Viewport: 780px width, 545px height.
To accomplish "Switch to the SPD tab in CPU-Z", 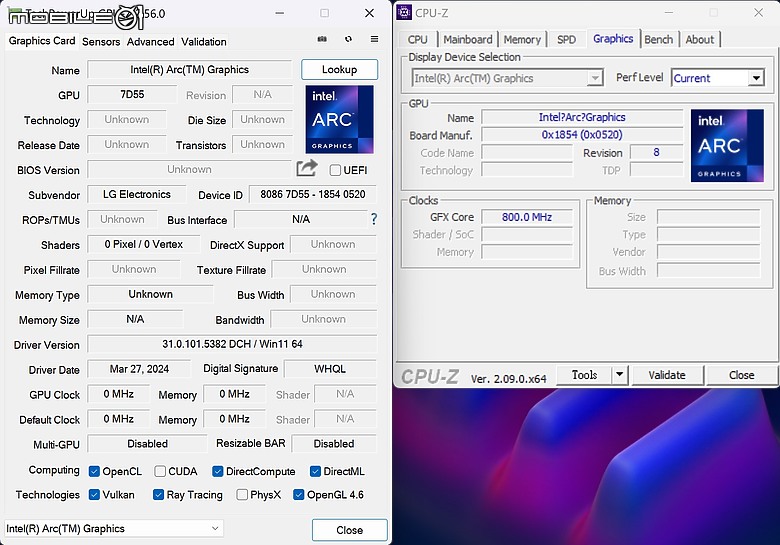I will click(x=566, y=40).
